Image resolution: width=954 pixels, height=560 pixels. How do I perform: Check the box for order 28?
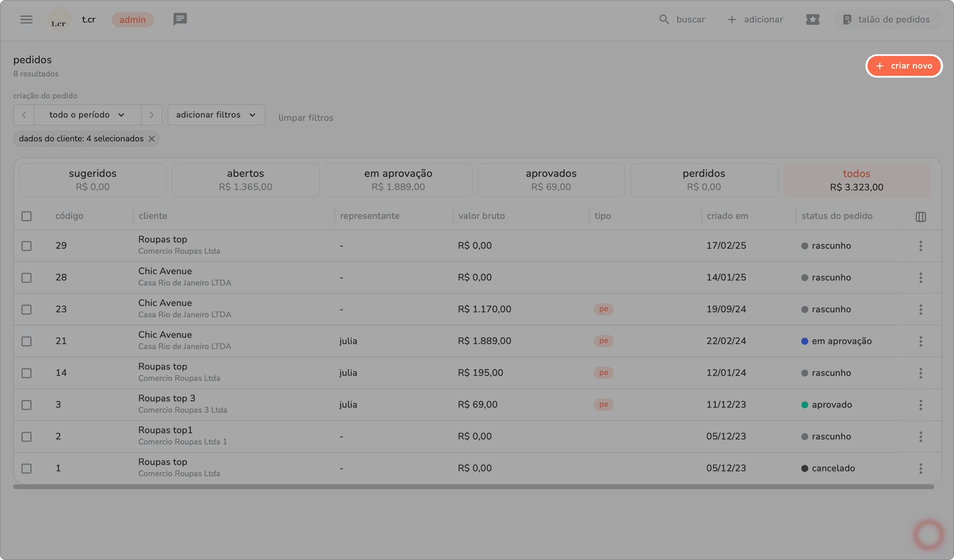(27, 278)
